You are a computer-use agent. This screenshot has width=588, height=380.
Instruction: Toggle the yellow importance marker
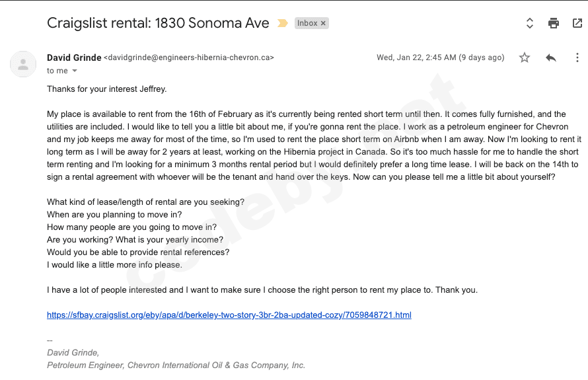coord(283,23)
